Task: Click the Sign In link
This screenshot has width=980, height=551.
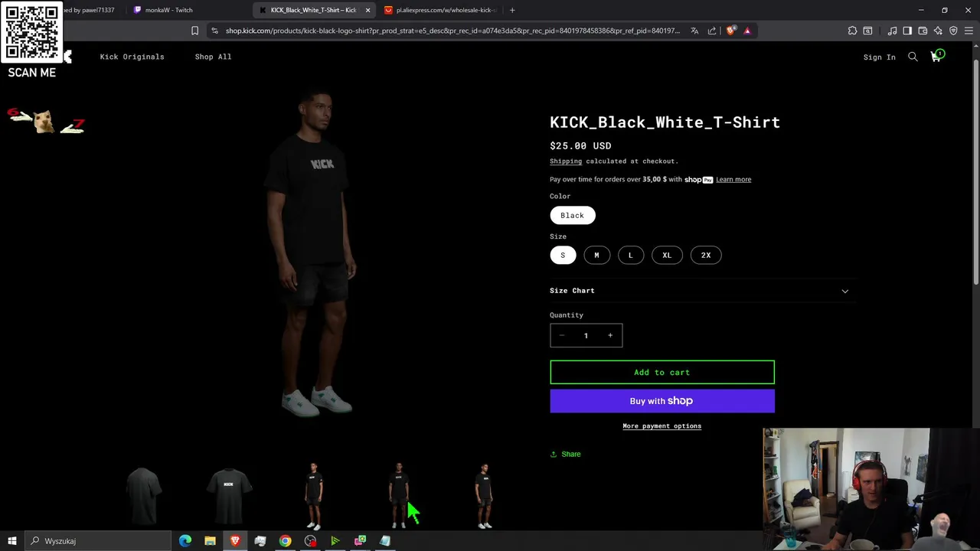Action: click(879, 57)
